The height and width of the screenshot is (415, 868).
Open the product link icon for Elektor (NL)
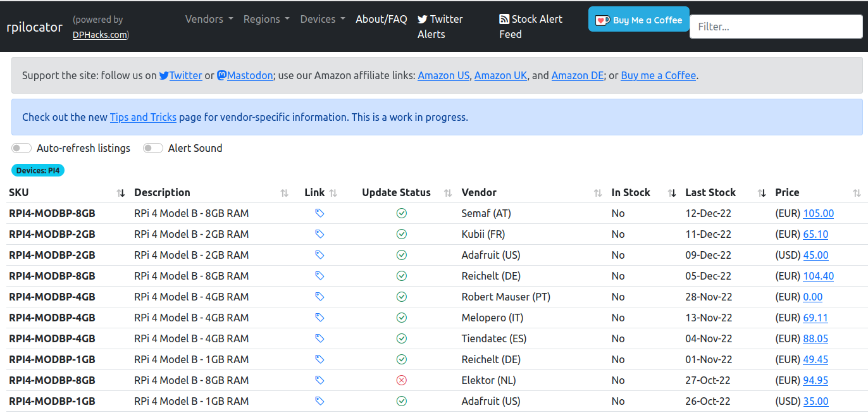[319, 380]
